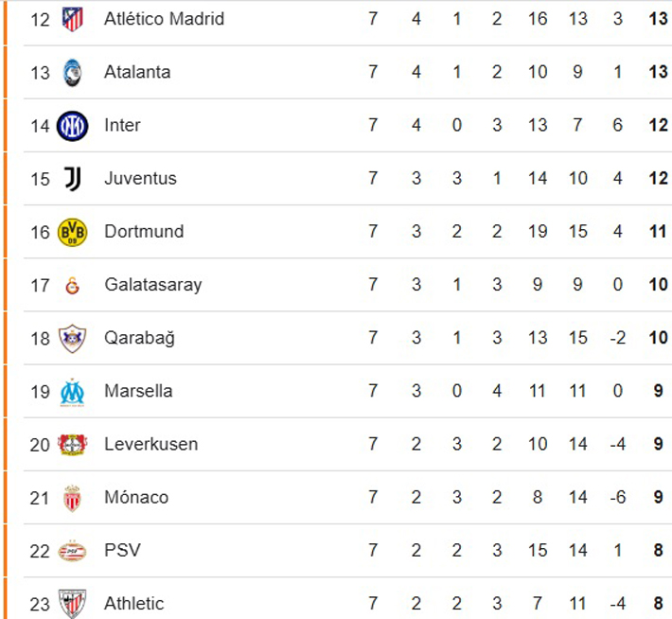Click Dortmund's 11 points total

coord(659,232)
